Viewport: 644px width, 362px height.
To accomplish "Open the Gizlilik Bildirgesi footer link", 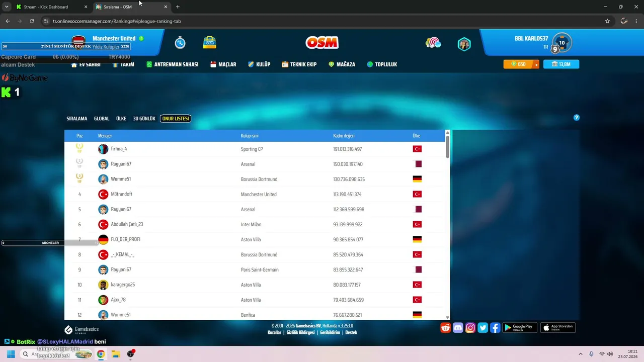I will pos(300,332).
